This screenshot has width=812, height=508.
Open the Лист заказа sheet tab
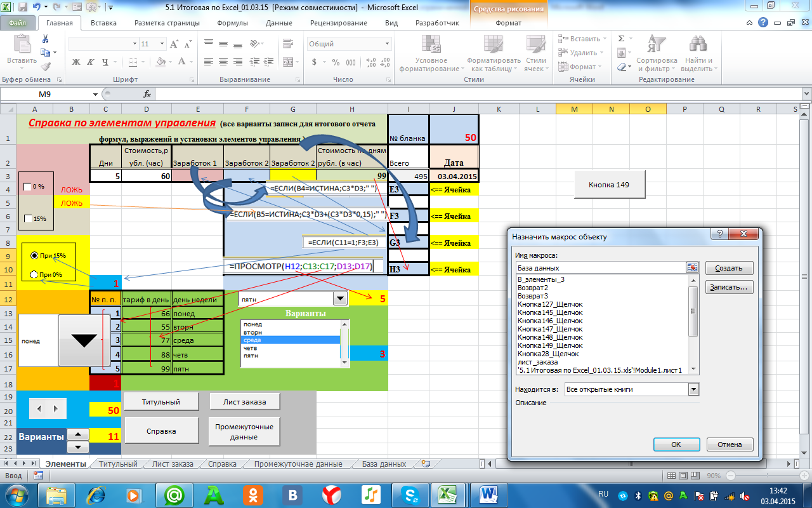(x=173, y=464)
